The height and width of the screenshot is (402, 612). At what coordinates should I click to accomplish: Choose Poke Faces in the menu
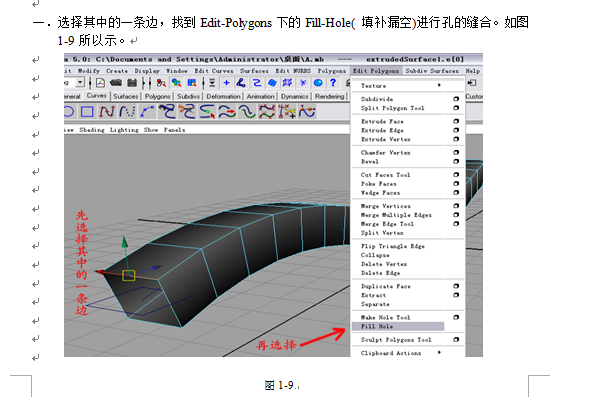tap(378, 184)
